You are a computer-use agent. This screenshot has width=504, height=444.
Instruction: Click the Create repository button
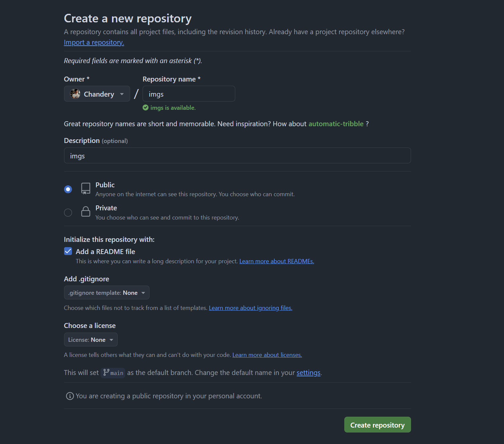coord(377,425)
